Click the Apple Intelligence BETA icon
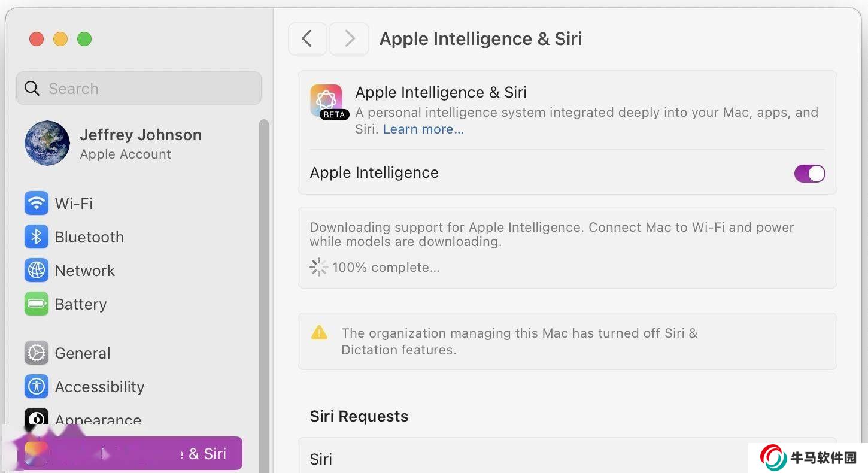The height and width of the screenshot is (473, 868). tap(327, 101)
